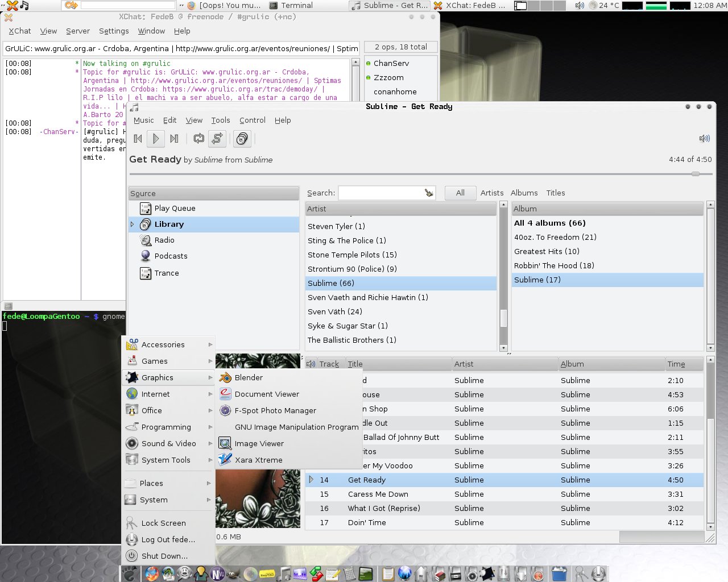Click the Firefox icon in bottom dock
Image resolution: width=728 pixels, height=582 pixels.
click(152, 573)
